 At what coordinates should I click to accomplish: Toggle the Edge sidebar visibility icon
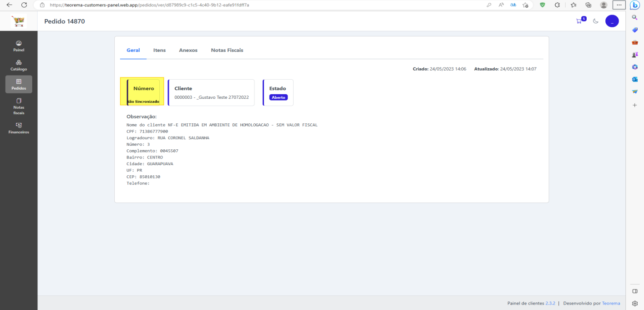pyautogui.click(x=635, y=291)
